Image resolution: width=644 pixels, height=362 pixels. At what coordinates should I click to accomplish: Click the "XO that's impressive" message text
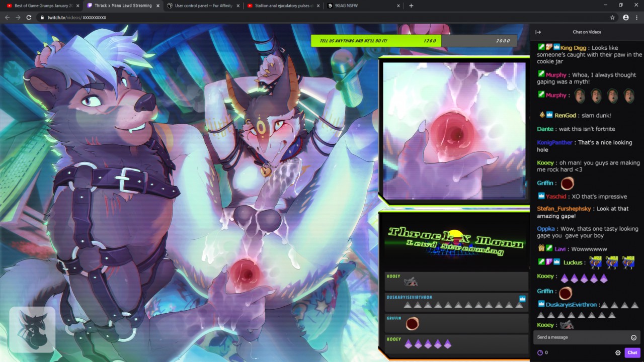[x=599, y=197]
